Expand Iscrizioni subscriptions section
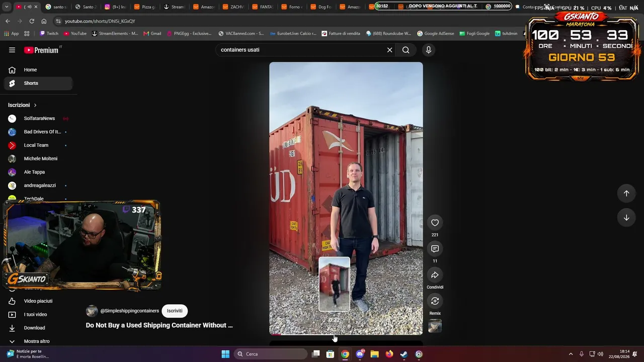 click(x=23, y=105)
